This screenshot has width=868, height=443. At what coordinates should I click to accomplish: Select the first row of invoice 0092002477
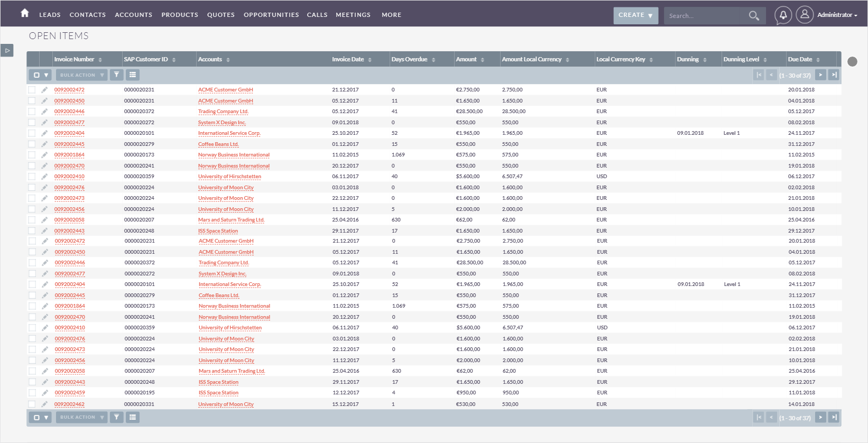coord(32,123)
